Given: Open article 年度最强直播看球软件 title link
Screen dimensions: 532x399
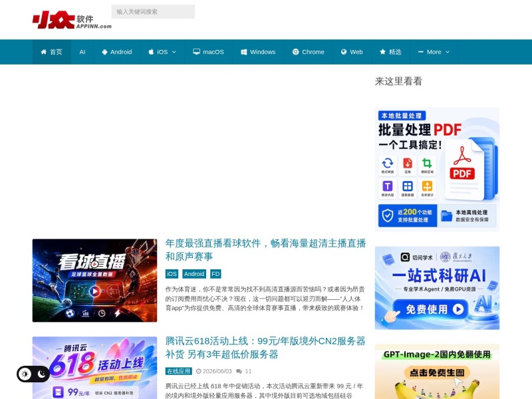Looking at the screenshot, I should click(x=265, y=250).
